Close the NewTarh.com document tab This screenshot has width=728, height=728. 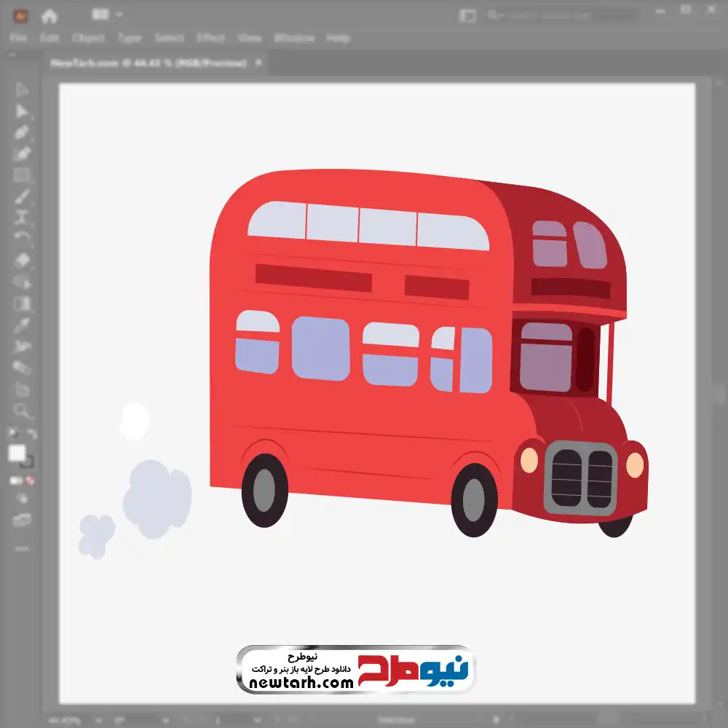(258, 63)
